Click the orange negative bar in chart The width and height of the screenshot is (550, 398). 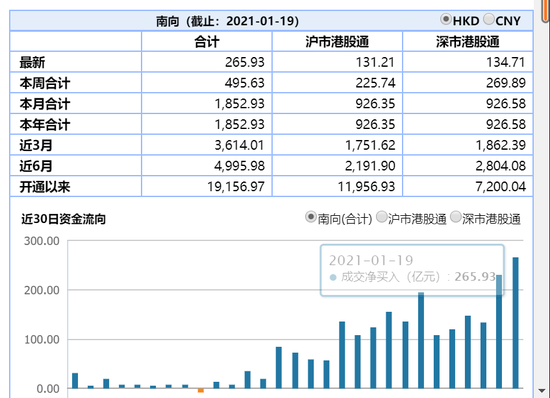[x=201, y=390]
